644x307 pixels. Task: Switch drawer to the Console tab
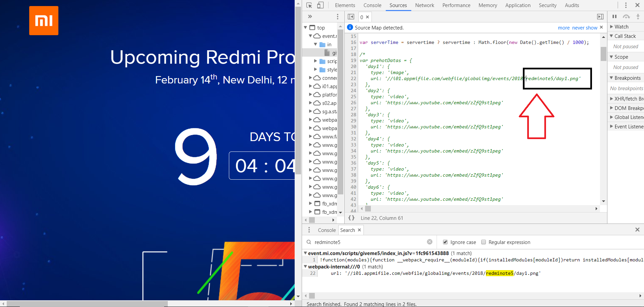327,230
